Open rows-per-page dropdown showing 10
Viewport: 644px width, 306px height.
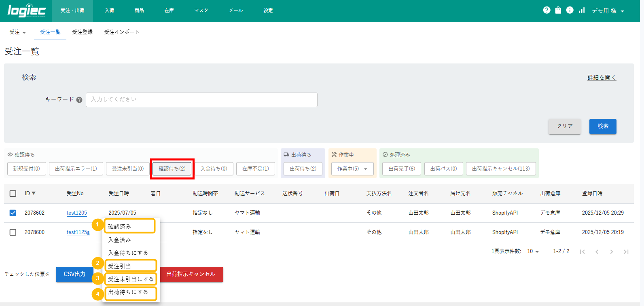533,251
